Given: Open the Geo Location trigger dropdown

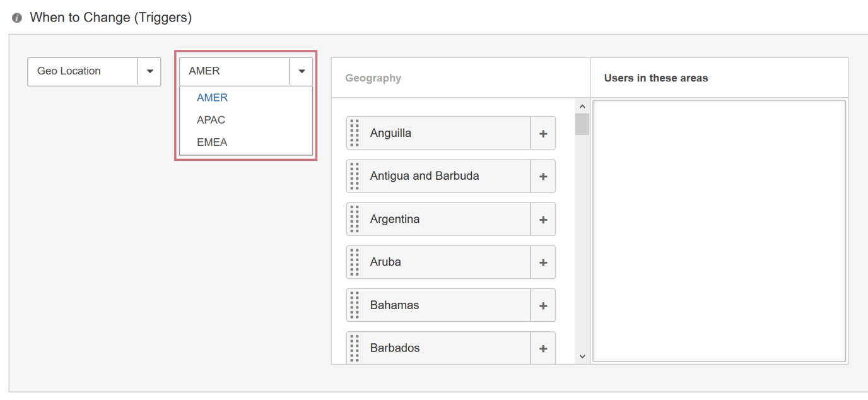Looking at the screenshot, I should pyautogui.click(x=150, y=71).
